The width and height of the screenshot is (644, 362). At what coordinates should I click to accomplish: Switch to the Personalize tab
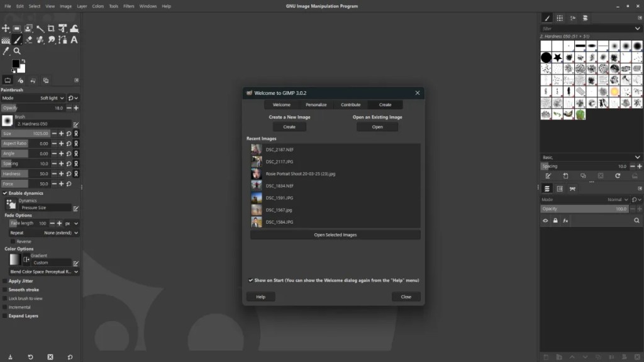pos(316,105)
